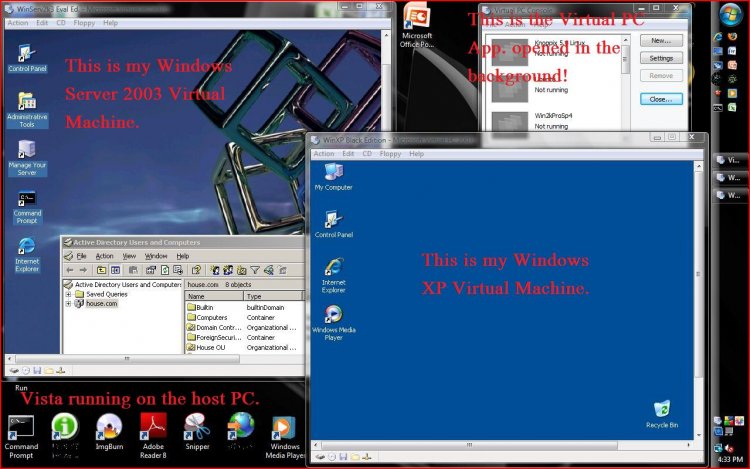Click Help question-mark icon in AD toolbar
Viewport: 750px width, 469px height.
click(196, 270)
